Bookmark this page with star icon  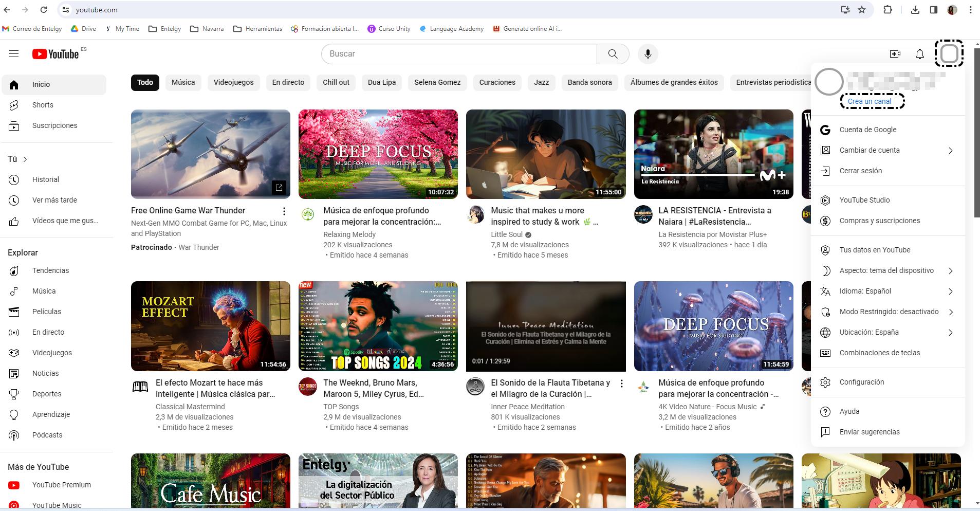862,10
